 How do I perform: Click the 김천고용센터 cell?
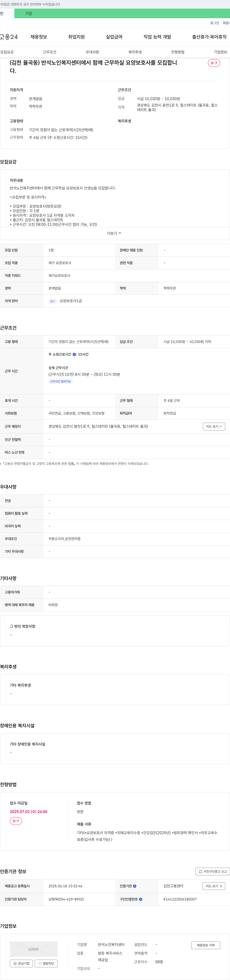173,886
